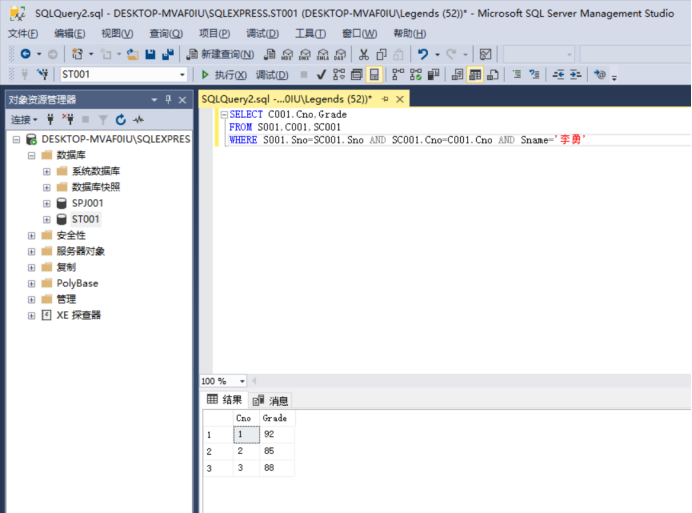Save the query with the save icon
Image resolution: width=692 pixels, height=513 pixels.
point(150,54)
